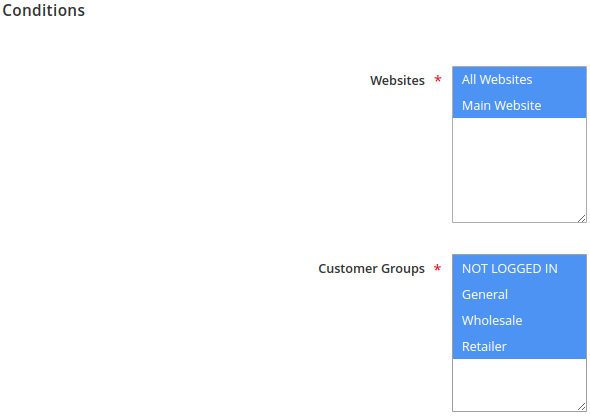Click the red asterisk beside Customer Groups
Viewport: 590px width, 416px height.
click(x=437, y=268)
